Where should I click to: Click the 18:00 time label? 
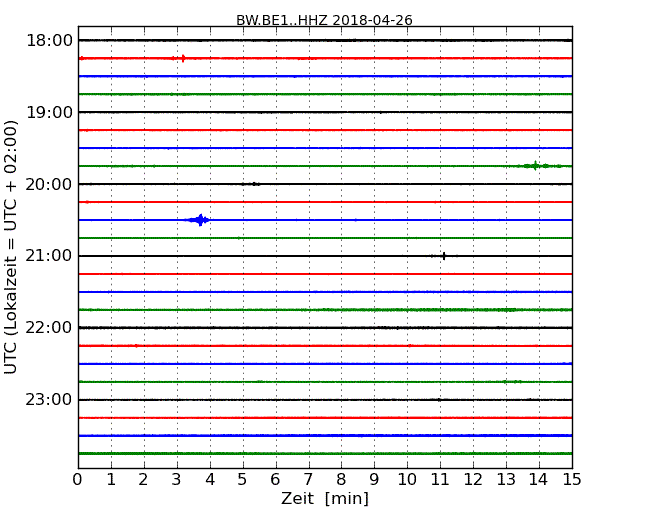pyautogui.click(x=49, y=41)
